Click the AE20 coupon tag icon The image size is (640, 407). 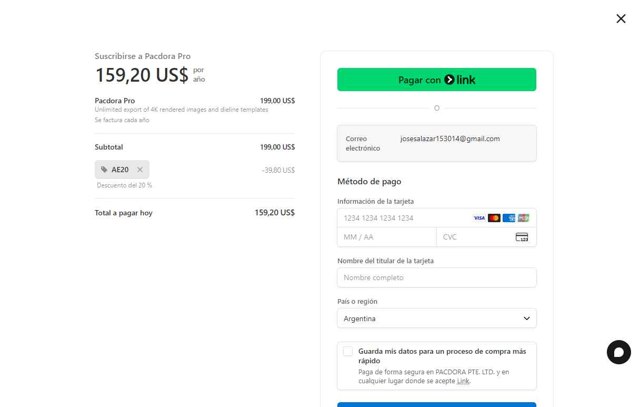click(x=104, y=169)
